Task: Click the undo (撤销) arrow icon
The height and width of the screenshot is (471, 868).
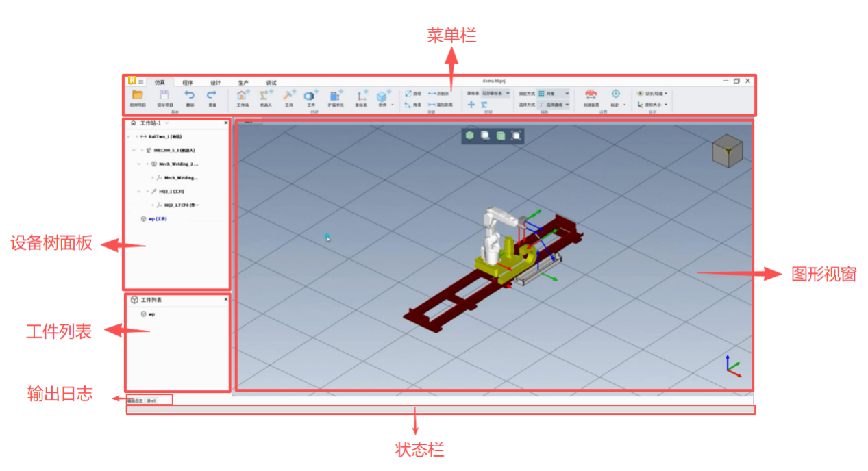Action: pos(190,95)
